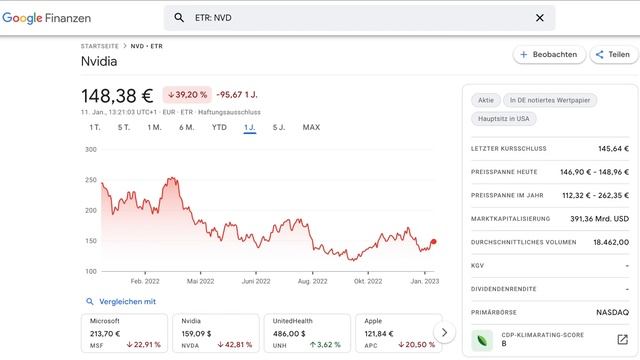The height and width of the screenshot is (360, 640).
Task: Click the 39,20 % change badge
Action: (187, 95)
